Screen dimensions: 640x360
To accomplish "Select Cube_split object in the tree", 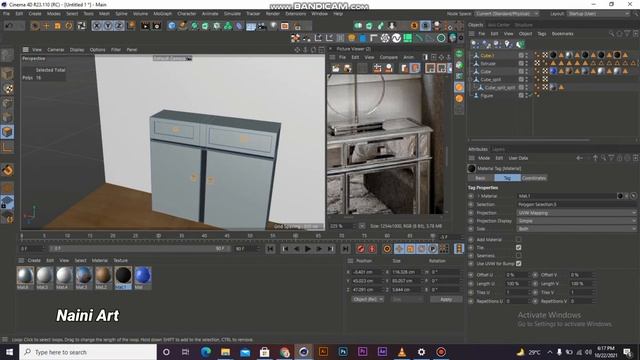I will (490, 79).
